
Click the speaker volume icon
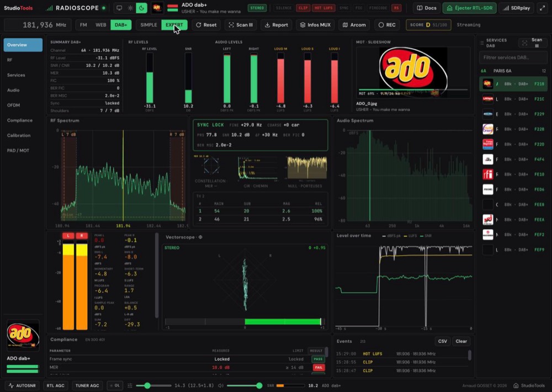pos(221,386)
